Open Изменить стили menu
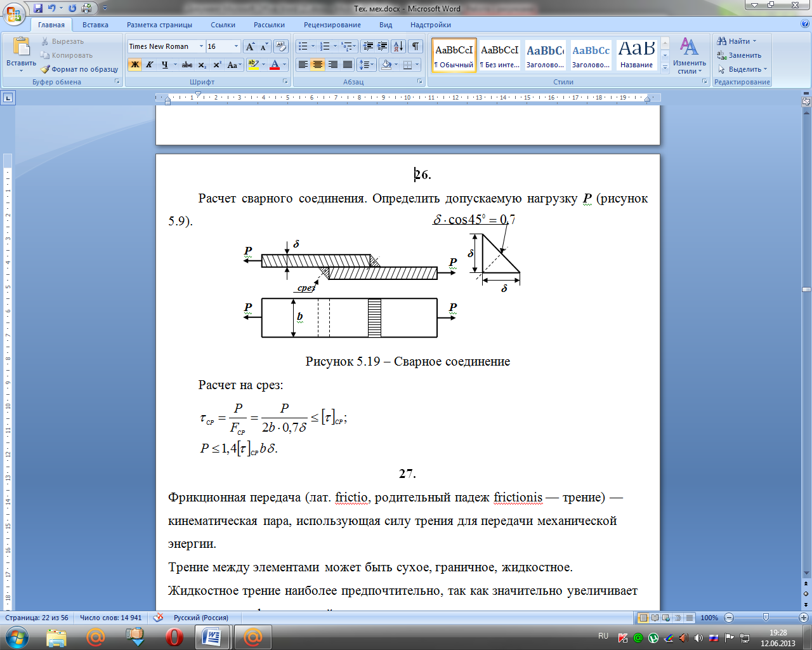Viewport: 812px width, 650px height. (x=689, y=56)
